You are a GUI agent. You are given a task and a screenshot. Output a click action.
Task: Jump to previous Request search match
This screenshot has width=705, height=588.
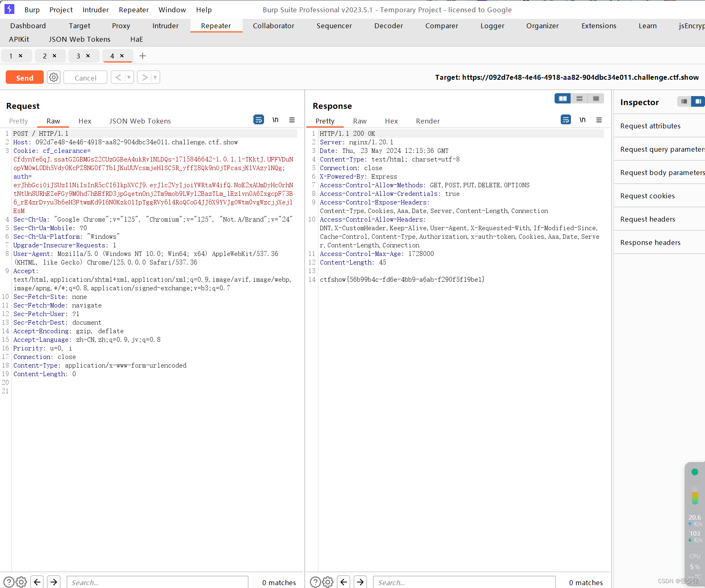point(37,582)
